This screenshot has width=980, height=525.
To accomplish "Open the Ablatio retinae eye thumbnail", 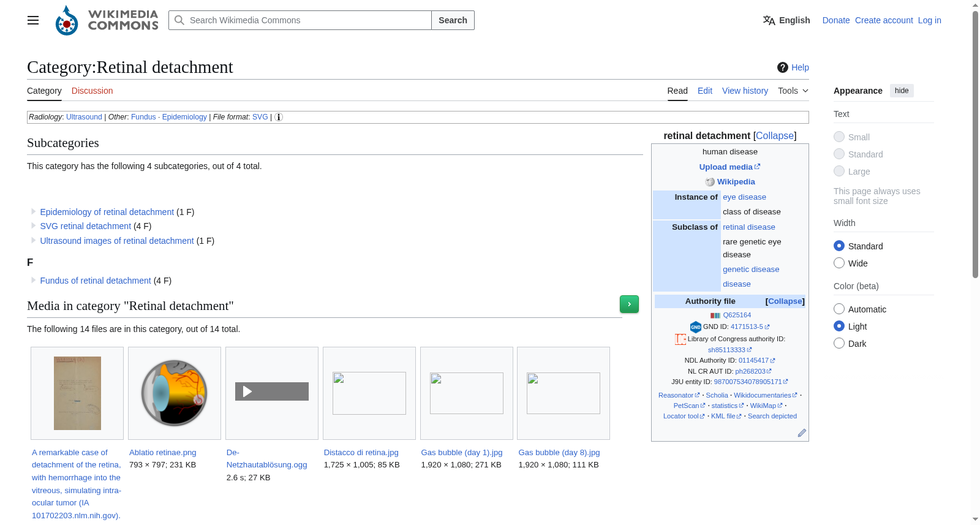I will tap(175, 393).
